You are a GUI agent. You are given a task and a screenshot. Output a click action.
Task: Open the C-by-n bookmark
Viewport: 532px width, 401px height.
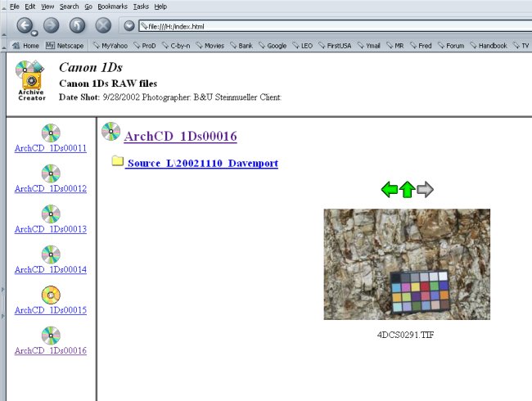pyautogui.click(x=176, y=46)
